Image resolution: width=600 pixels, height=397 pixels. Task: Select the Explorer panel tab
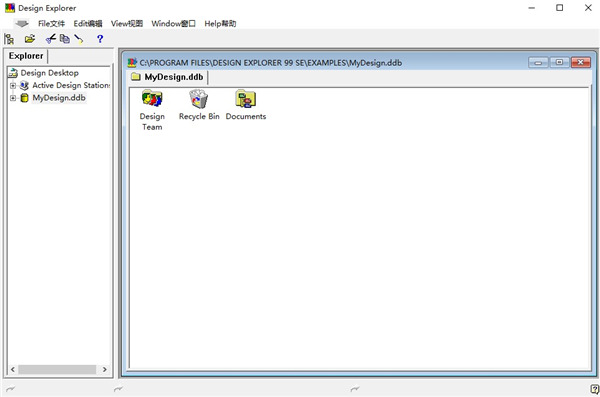(x=26, y=56)
